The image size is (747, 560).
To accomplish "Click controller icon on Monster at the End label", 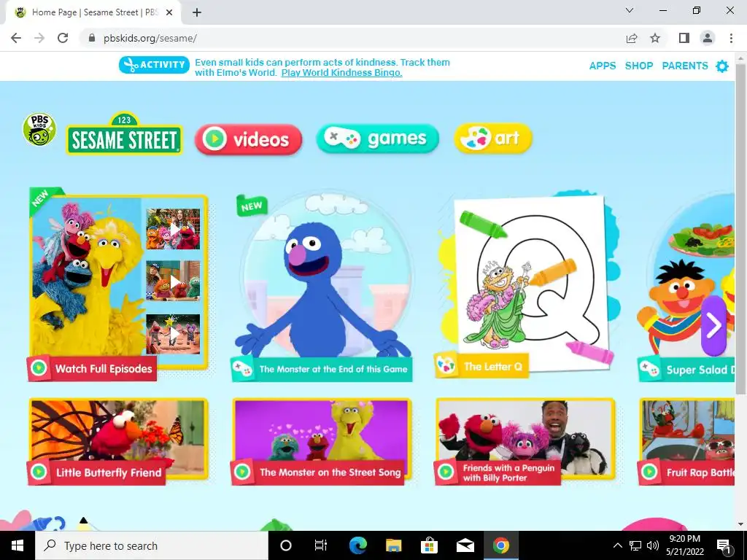I will [242, 368].
